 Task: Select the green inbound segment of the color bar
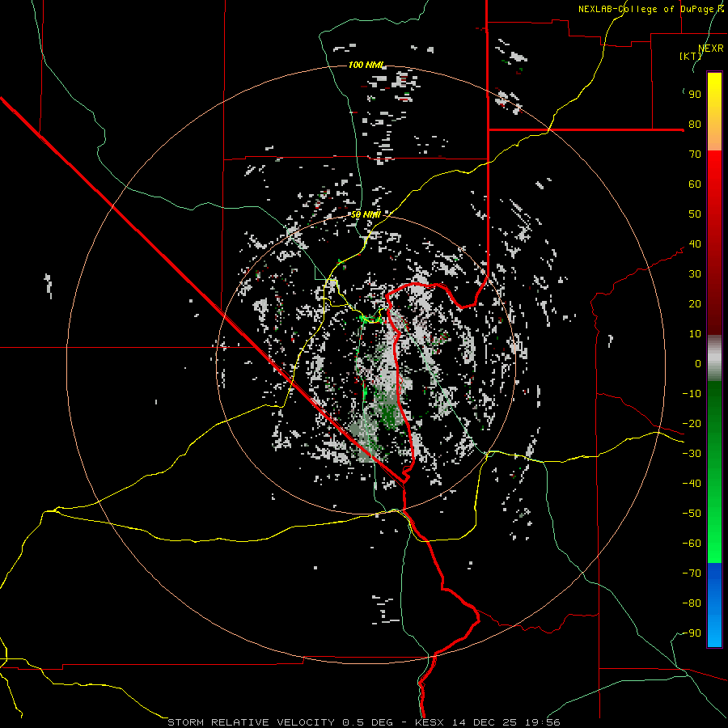click(714, 472)
